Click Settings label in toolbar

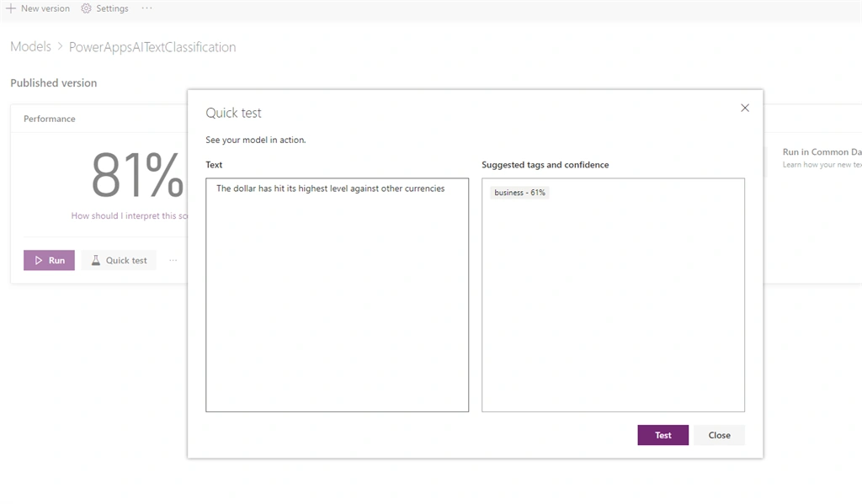[x=112, y=8]
